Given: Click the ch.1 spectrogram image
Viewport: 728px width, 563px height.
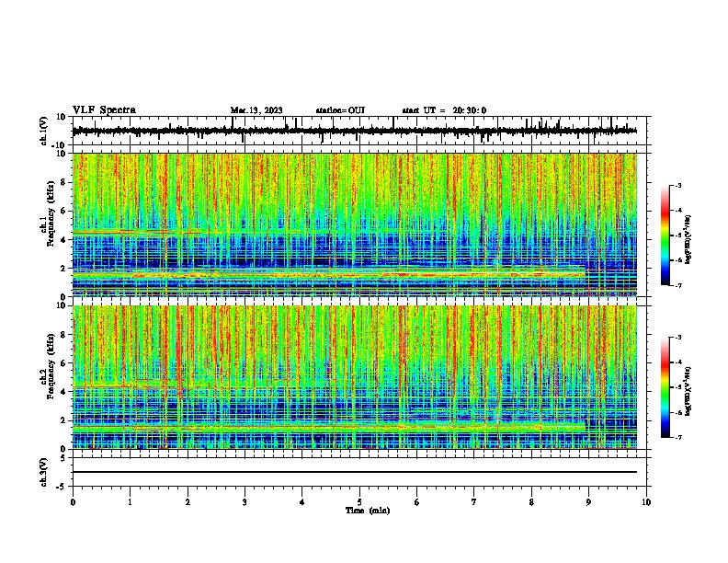Looking at the screenshot, I should click(355, 224).
